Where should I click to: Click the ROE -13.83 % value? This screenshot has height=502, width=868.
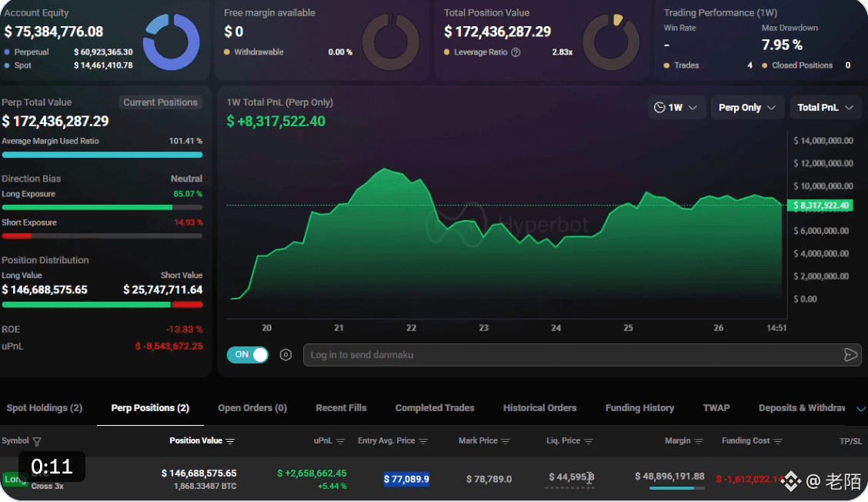[x=185, y=329]
